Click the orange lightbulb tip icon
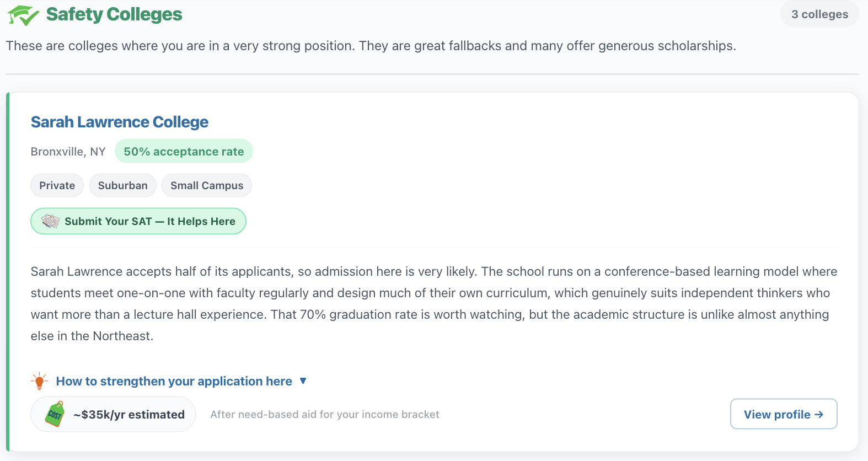 [x=39, y=381]
